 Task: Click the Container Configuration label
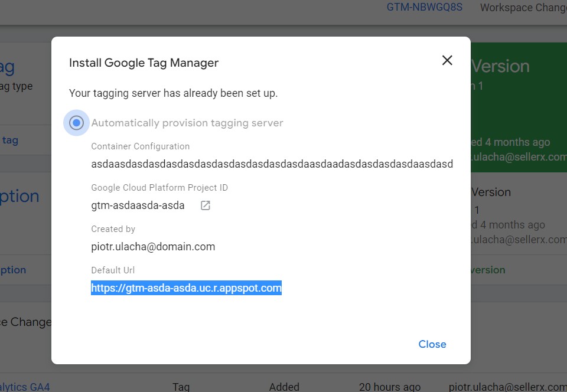(x=141, y=146)
